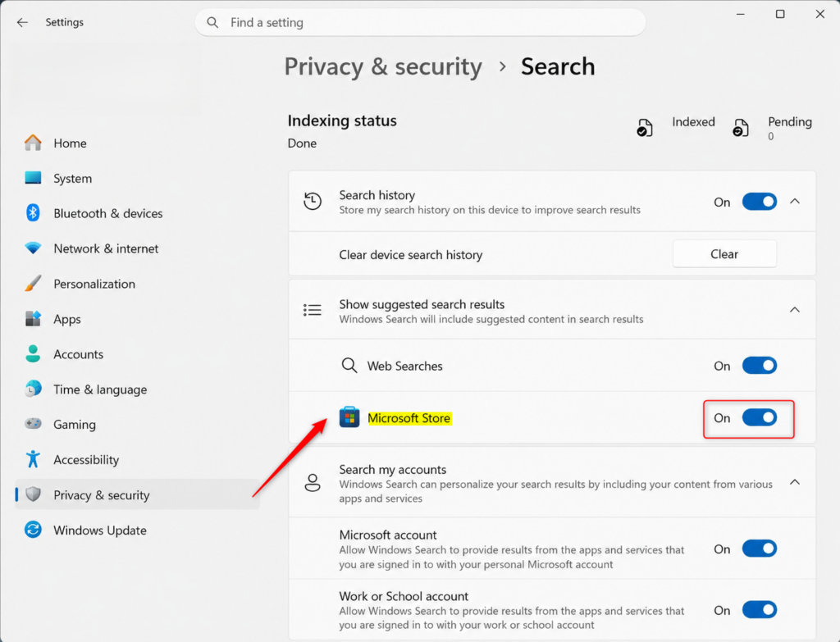The height and width of the screenshot is (642, 840).
Task: Select Accessibility in the sidebar
Action: tap(137, 459)
